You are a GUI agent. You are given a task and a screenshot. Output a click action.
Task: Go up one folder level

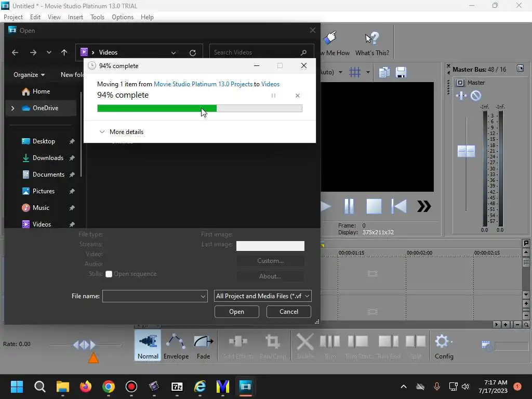64,52
